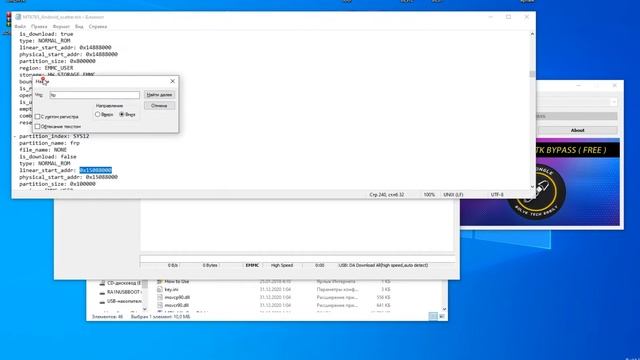Click the line 'partition_index: SYS12'
Viewport: 640px width, 360px height.
pos(54,136)
